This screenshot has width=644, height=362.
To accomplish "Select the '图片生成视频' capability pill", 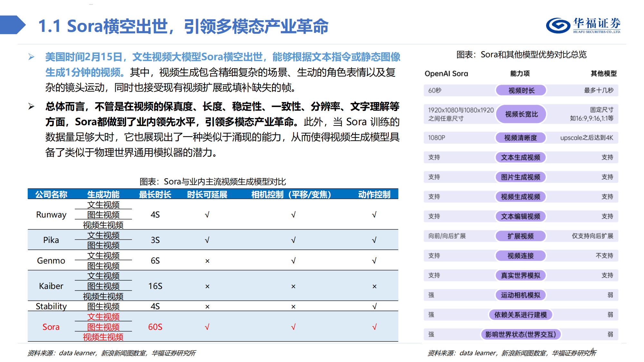I will point(521,177).
